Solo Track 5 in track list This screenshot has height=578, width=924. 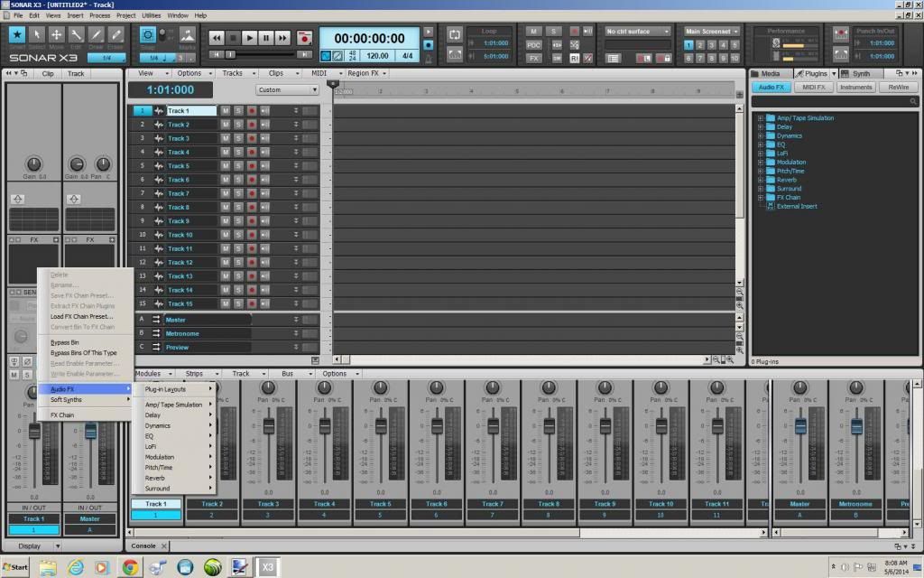[238, 166]
